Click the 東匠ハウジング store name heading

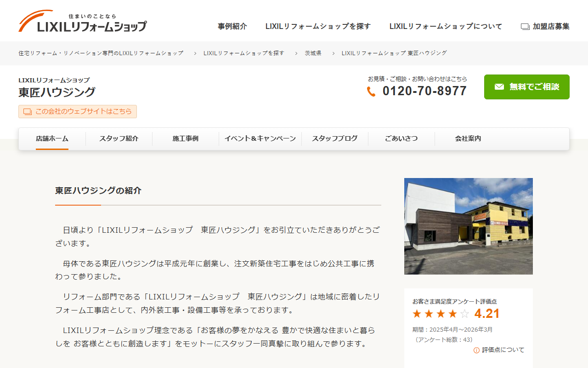click(x=57, y=92)
